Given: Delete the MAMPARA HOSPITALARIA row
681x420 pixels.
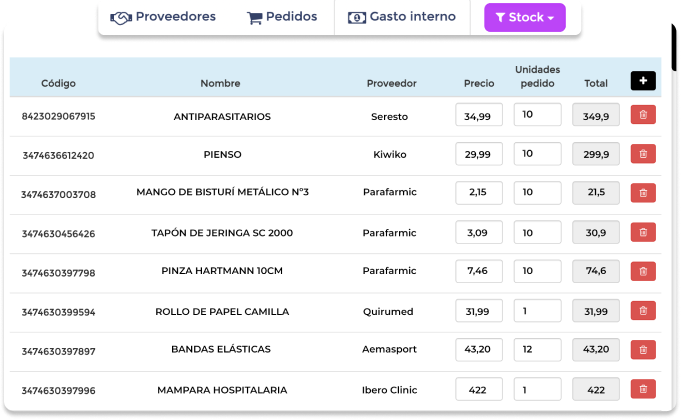Looking at the screenshot, I should click(x=643, y=389).
